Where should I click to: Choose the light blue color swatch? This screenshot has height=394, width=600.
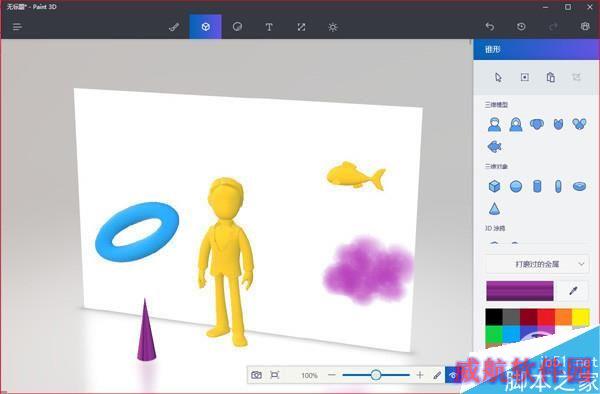click(511, 334)
